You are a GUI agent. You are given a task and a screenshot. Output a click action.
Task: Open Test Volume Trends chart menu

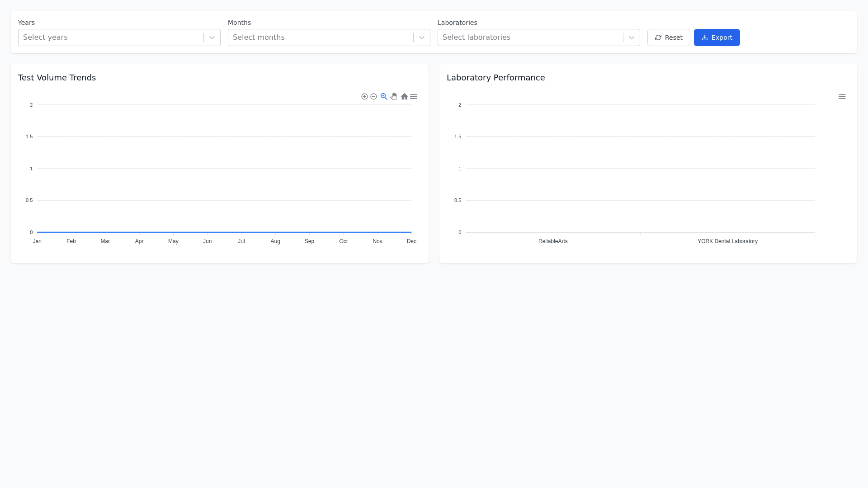point(414,97)
